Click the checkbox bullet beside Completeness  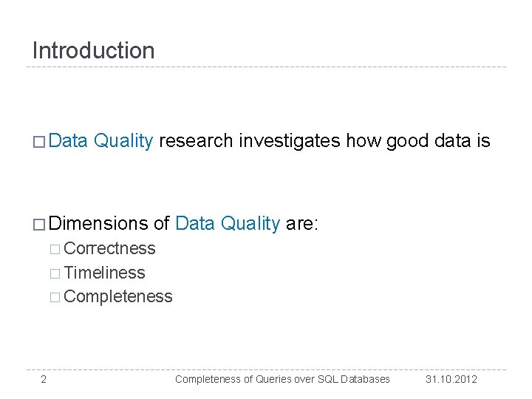55,297
